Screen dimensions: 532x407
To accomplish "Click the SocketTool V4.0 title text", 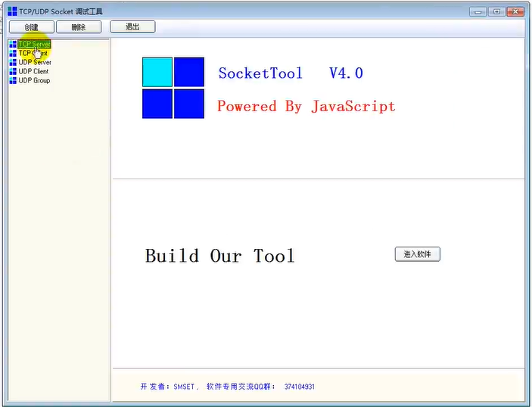I will click(291, 73).
